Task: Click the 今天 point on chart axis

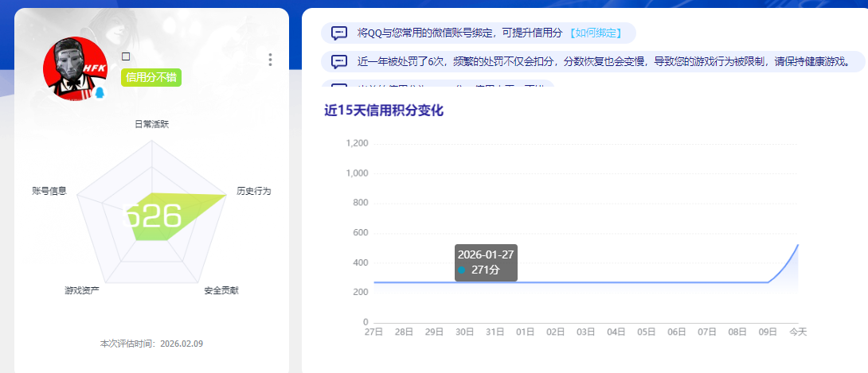Action: click(x=798, y=332)
